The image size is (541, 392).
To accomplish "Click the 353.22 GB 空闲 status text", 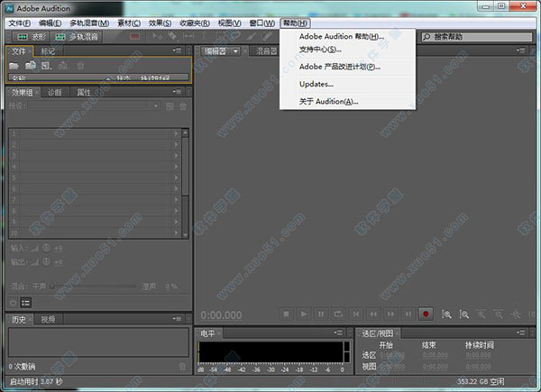I will click(481, 381).
